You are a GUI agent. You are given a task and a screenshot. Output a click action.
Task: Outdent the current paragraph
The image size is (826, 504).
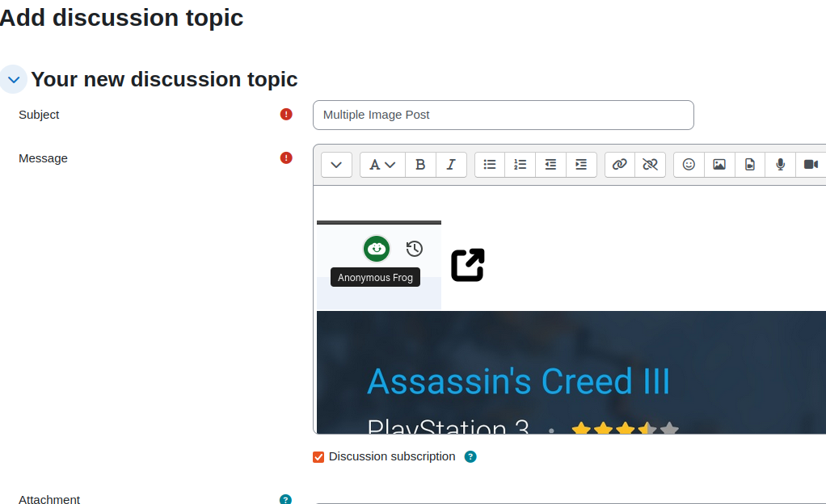pyautogui.click(x=550, y=165)
